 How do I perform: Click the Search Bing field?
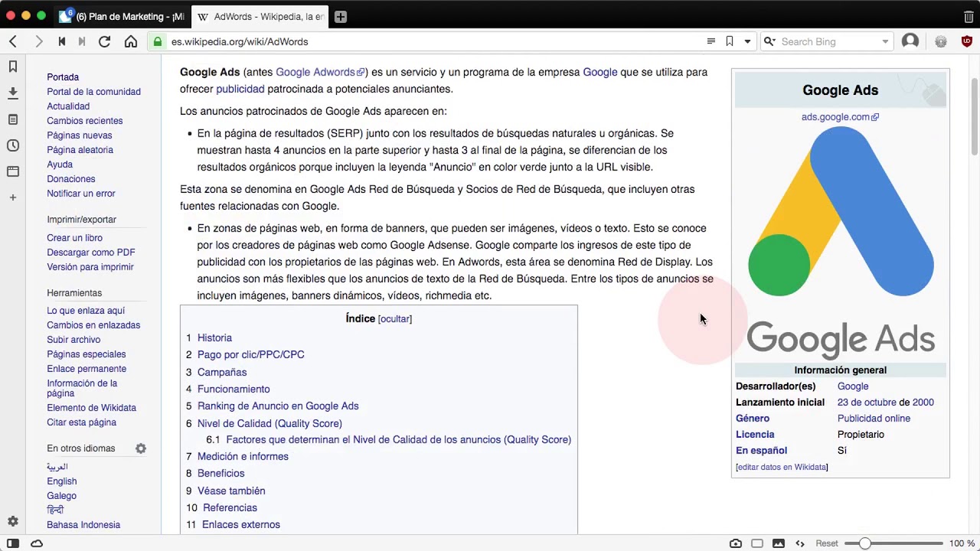(828, 41)
